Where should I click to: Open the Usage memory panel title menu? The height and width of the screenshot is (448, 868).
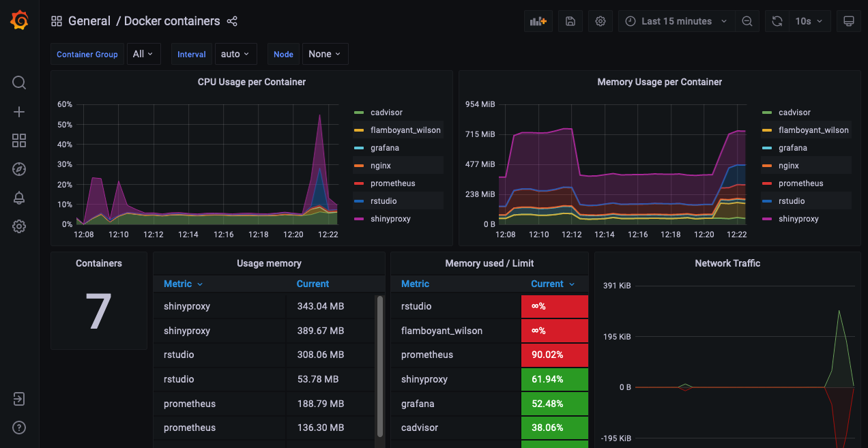(x=269, y=263)
